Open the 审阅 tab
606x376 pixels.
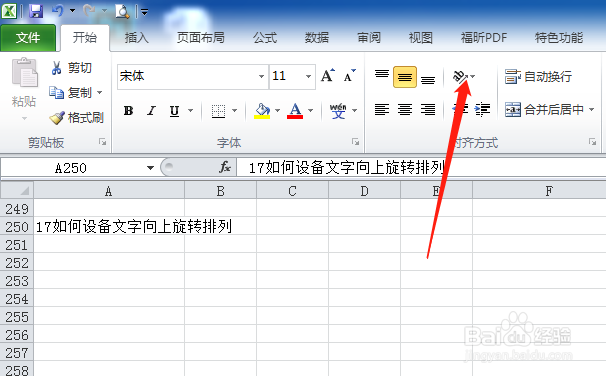click(369, 37)
